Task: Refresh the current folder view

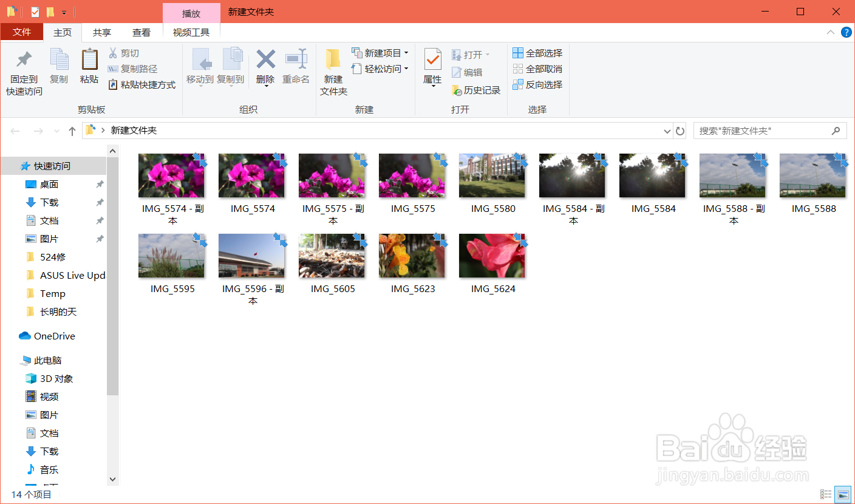Action: click(680, 131)
